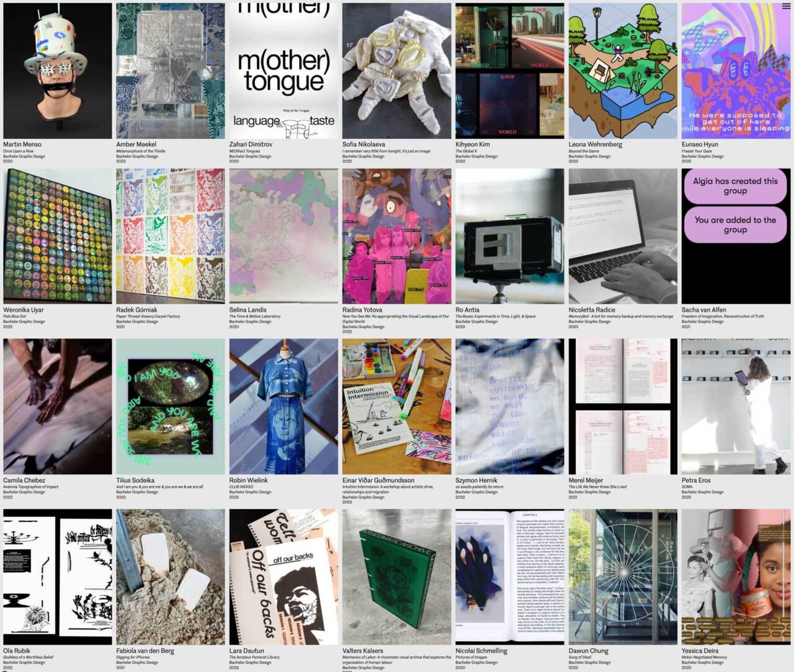Click Dawun Chung's steel web gate photo
The image size is (794, 672).
pyautogui.click(x=623, y=577)
